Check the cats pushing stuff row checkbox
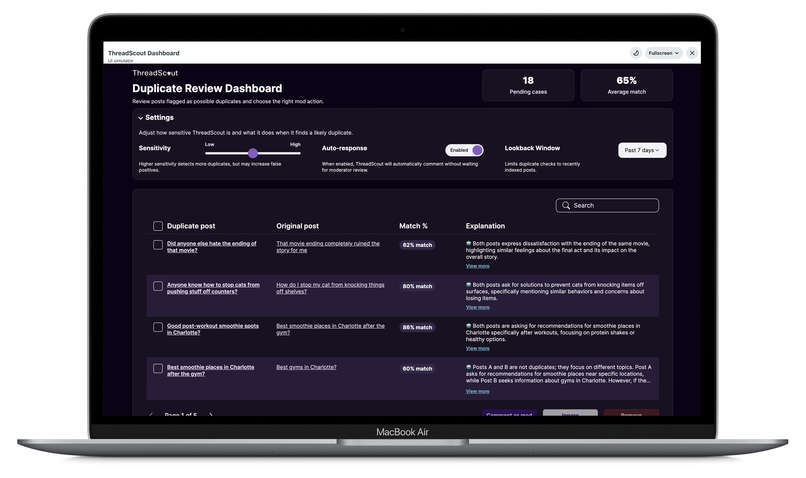Screen dimensions: 806x478 click(x=158, y=286)
